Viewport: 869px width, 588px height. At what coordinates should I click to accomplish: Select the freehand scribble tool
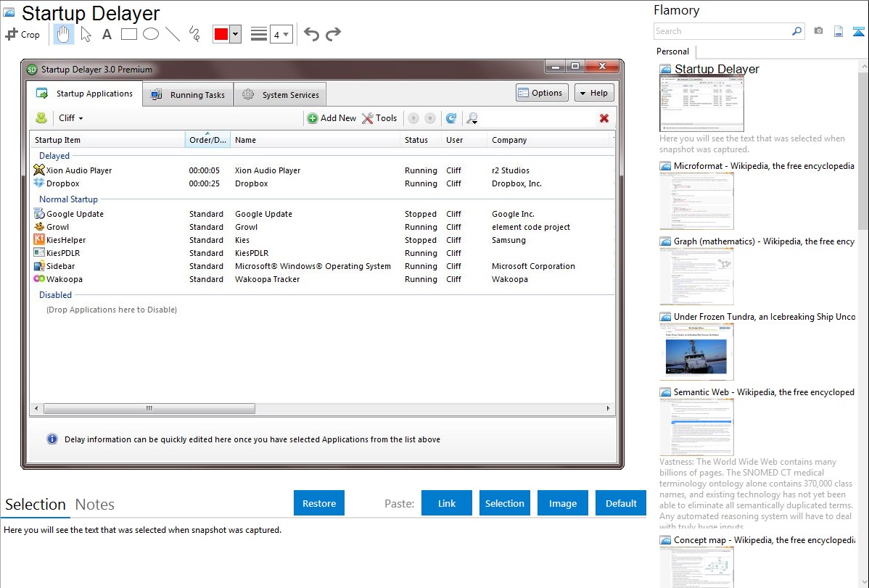[x=194, y=34]
